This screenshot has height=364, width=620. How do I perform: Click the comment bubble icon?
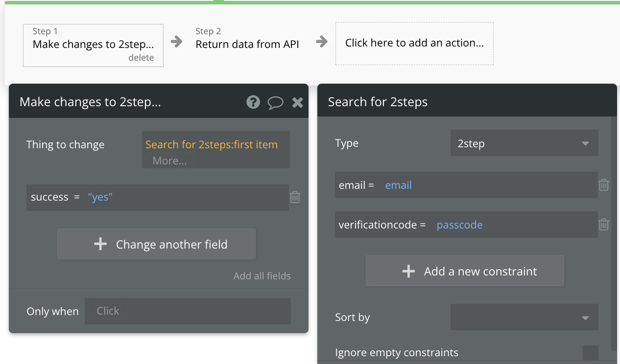pyautogui.click(x=275, y=102)
